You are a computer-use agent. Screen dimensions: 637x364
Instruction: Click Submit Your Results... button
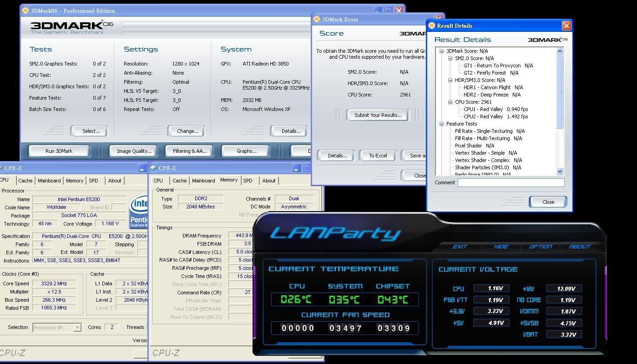click(x=378, y=115)
